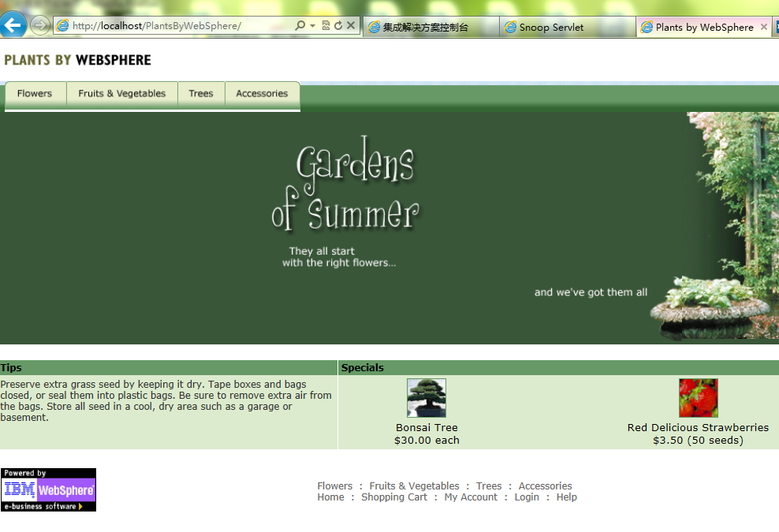Go back with the browser back arrow
779x532 pixels.
click(13, 24)
